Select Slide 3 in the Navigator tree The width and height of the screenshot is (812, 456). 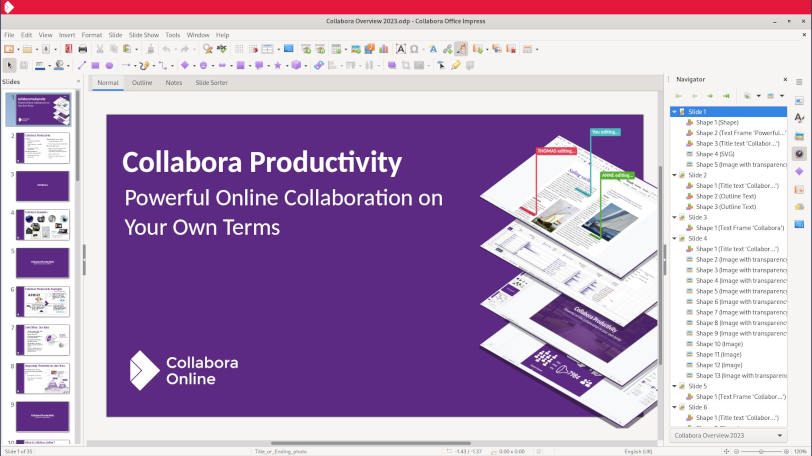pos(697,217)
